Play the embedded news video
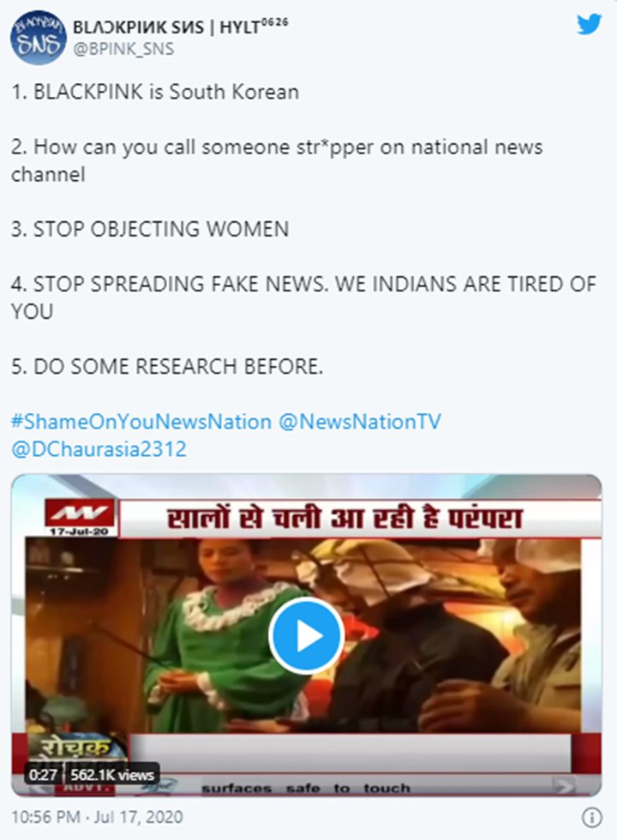617x840 pixels. click(306, 636)
